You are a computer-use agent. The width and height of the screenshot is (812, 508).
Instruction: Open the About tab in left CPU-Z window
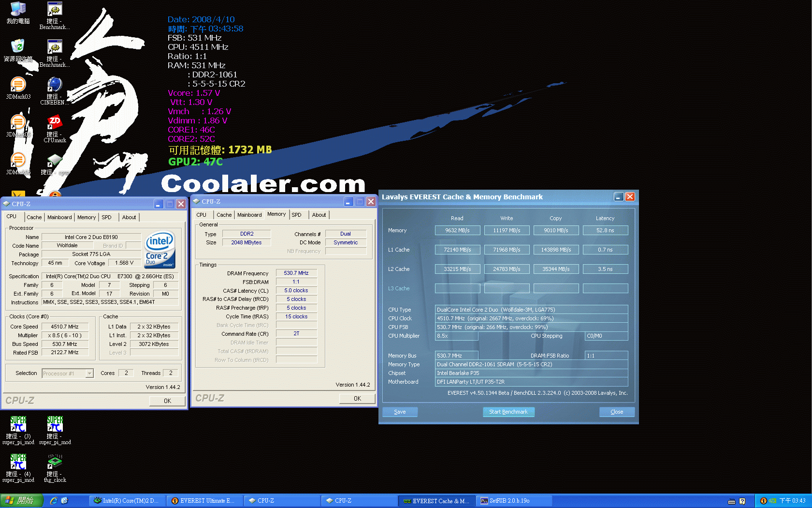point(129,217)
